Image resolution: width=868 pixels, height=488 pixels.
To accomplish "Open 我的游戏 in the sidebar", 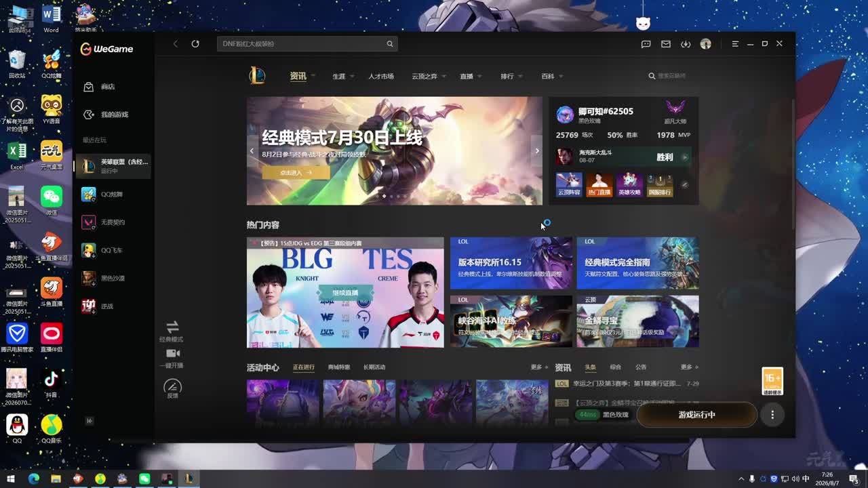I will 113,115.
